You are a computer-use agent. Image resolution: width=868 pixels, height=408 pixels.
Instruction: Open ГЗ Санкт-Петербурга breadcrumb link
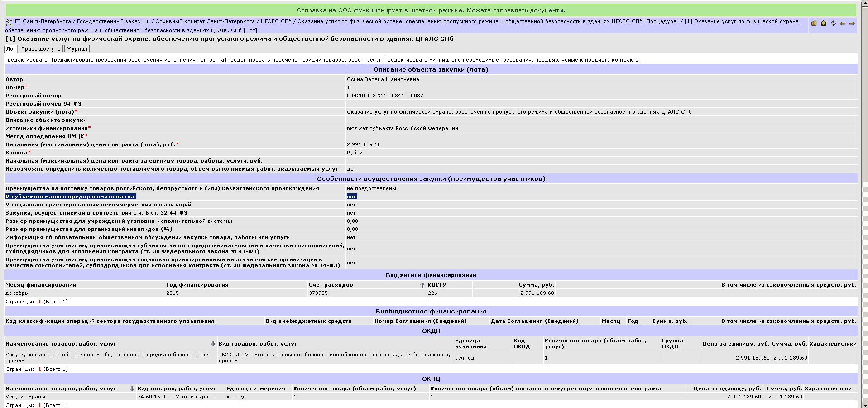(x=43, y=21)
